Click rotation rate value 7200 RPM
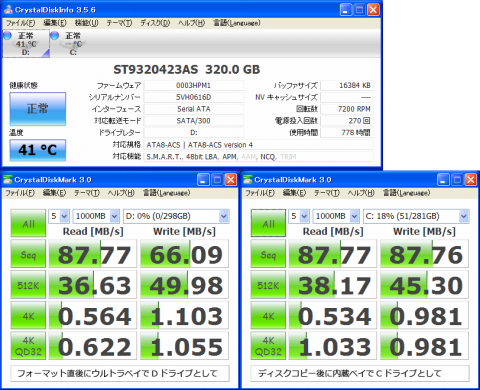This screenshot has width=480, height=390. click(347, 109)
